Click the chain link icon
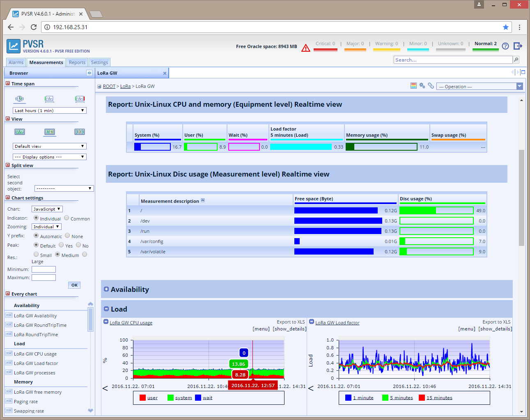 [431, 86]
